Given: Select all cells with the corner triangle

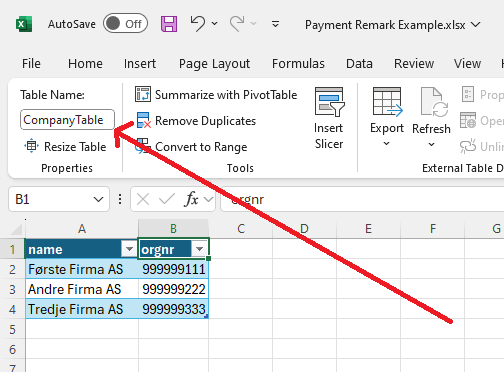Looking at the screenshot, I should (x=15, y=229).
